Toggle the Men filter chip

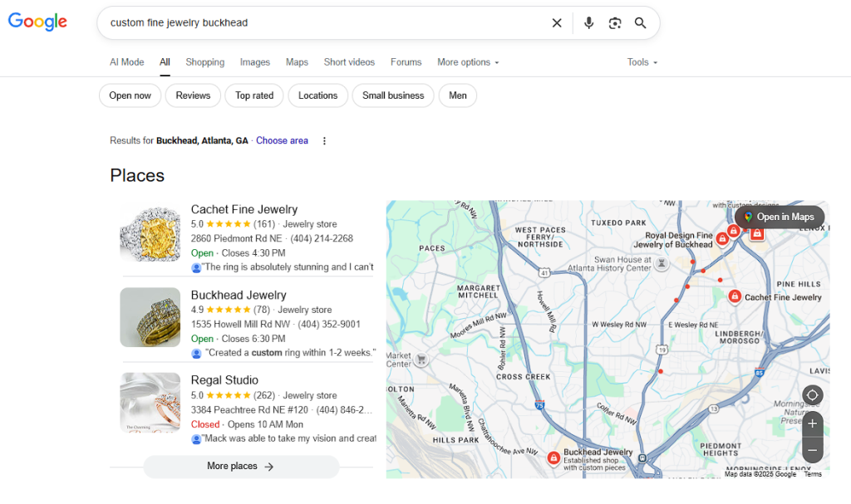click(458, 95)
